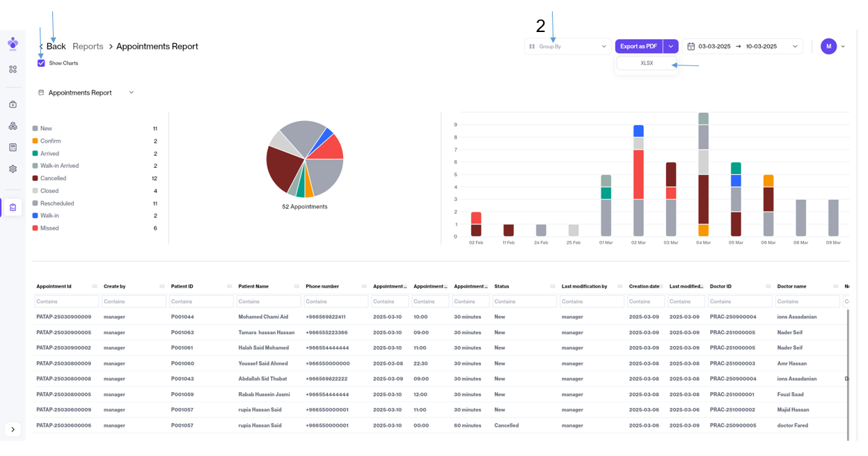Focus the Patient Name filter field
868x456 pixels.
click(268, 301)
